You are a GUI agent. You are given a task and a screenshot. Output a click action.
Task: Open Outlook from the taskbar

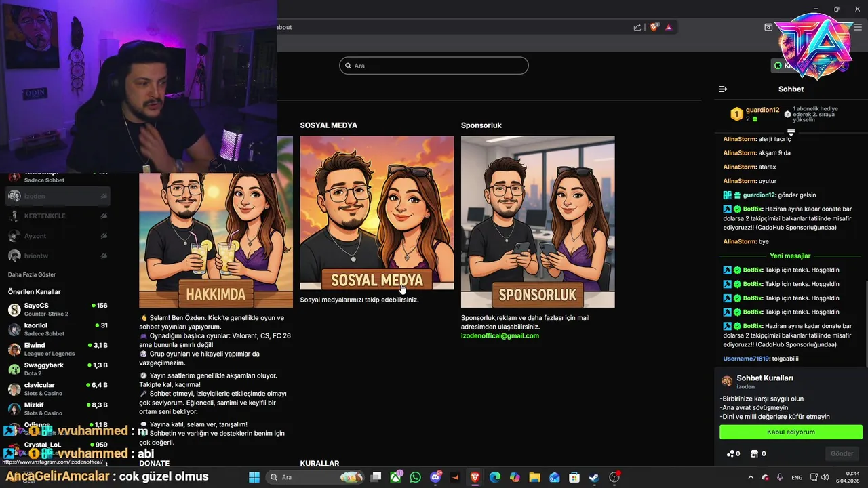[555, 477]
